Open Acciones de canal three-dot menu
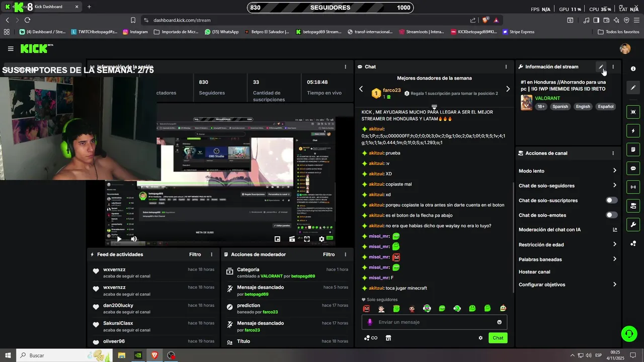This screenshot has height=362, width=644. point(613,153)
